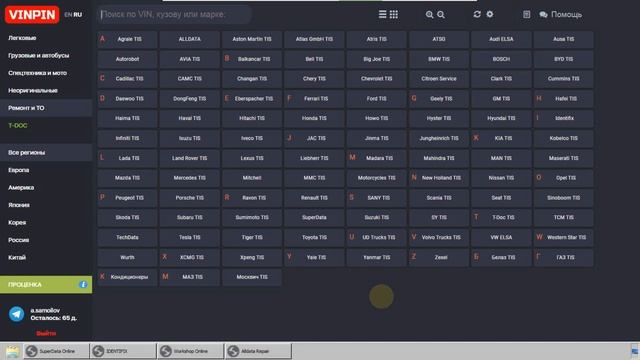
Task: Click the zoom-in magnifier icon
Action: coord(429,15)
